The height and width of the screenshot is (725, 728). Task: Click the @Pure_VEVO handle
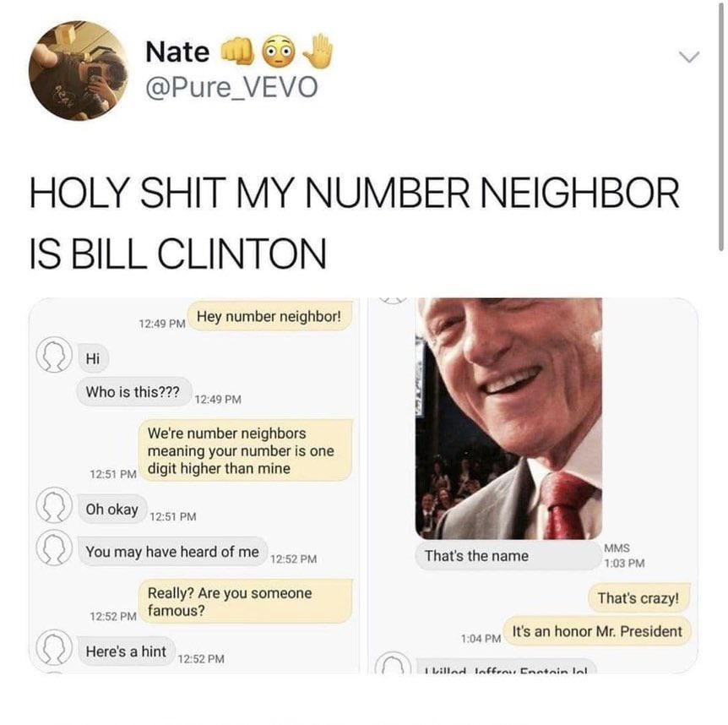[x=231, y=87]
